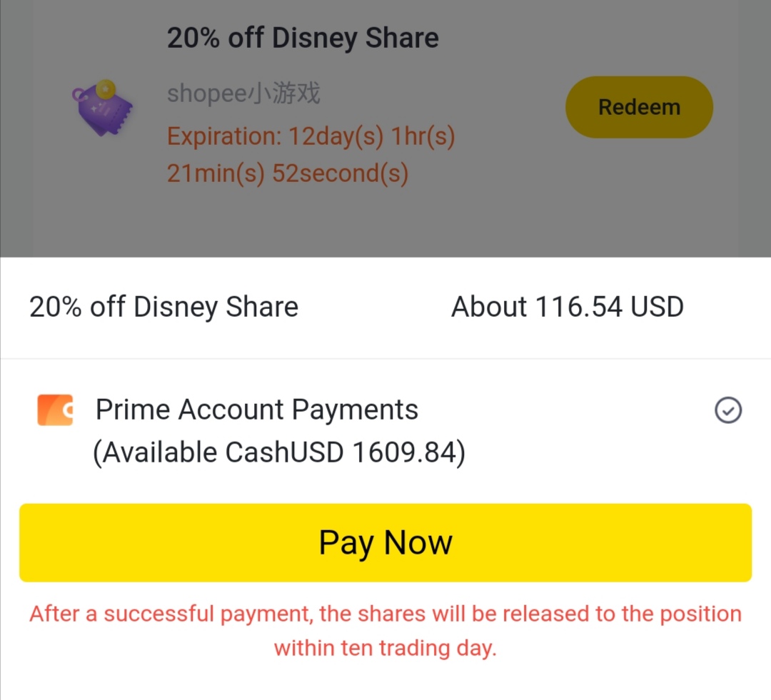This screenshot has height=700, width=771.
Task: Tap the 21min(s) 52second(s) countdown line
Action: point(287,173)
